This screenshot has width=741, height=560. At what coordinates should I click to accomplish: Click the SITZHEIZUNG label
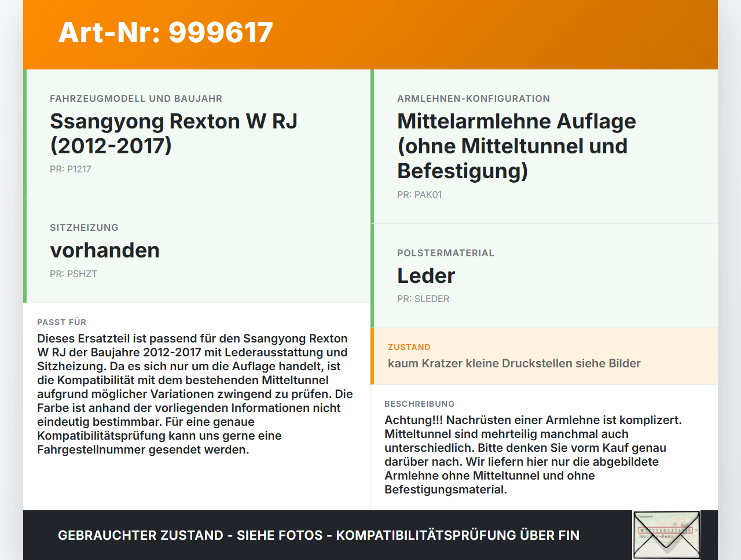click(84, 227)
